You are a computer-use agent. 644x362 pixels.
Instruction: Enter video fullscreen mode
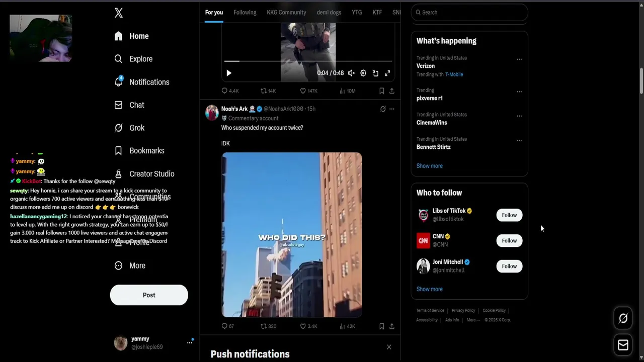[x=387, y=73]
